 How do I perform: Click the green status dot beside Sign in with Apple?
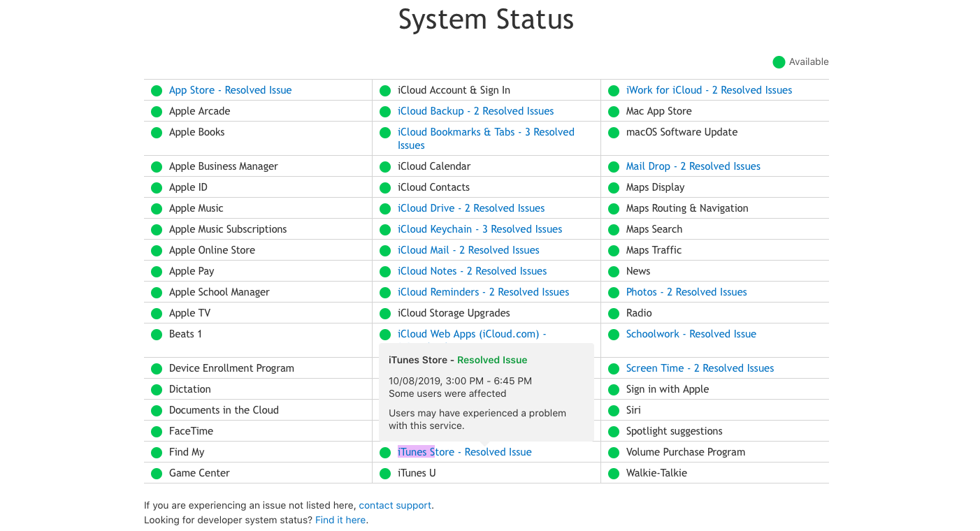pyautogui.click(x=614, y=390)
